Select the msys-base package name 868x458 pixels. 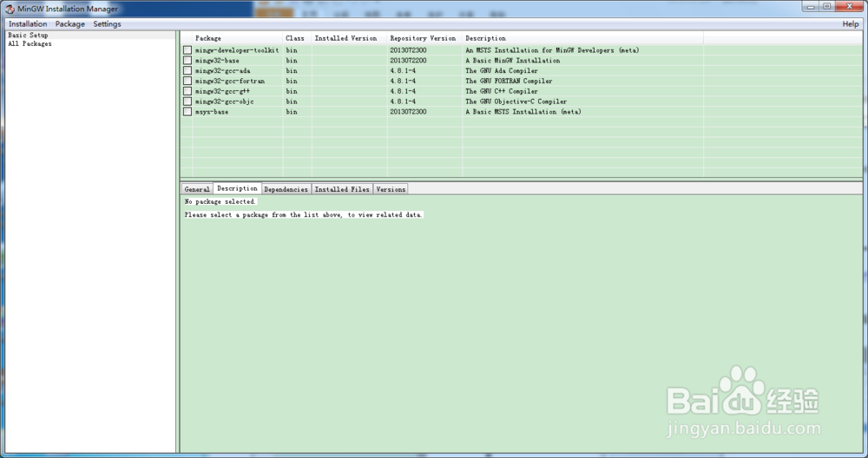pos(212,112)
